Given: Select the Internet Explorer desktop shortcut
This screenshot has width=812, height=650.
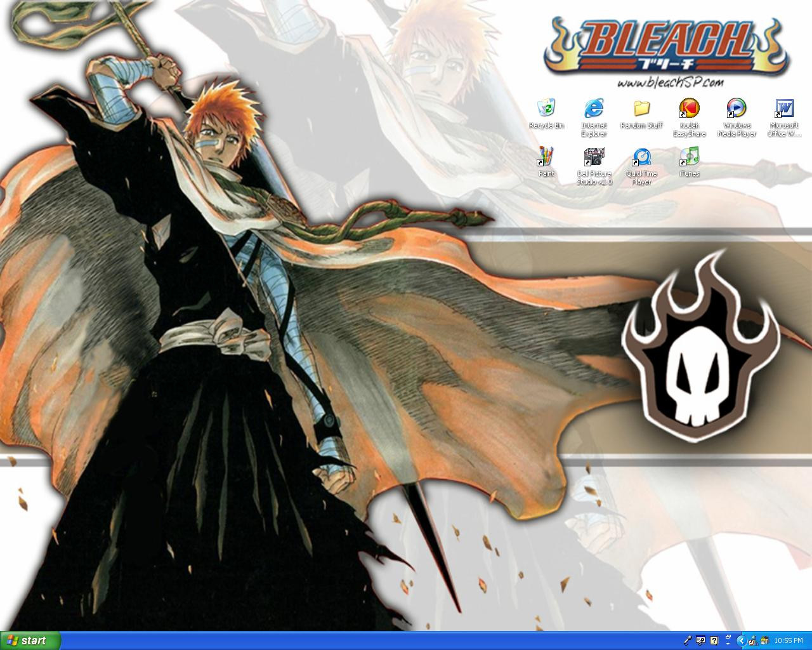Looking at the screenshot, I should 594,117.
